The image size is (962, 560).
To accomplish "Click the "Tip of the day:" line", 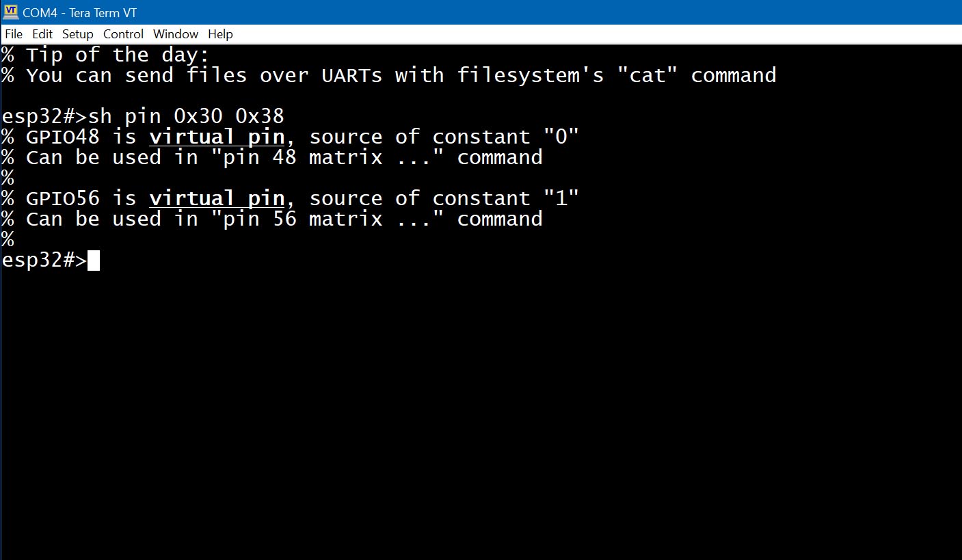I will coord(118,55).
